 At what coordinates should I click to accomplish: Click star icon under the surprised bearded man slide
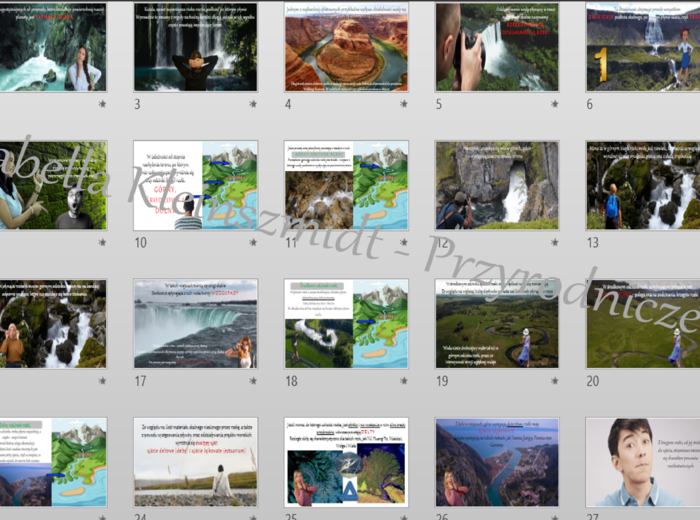[x=102, y=242]
